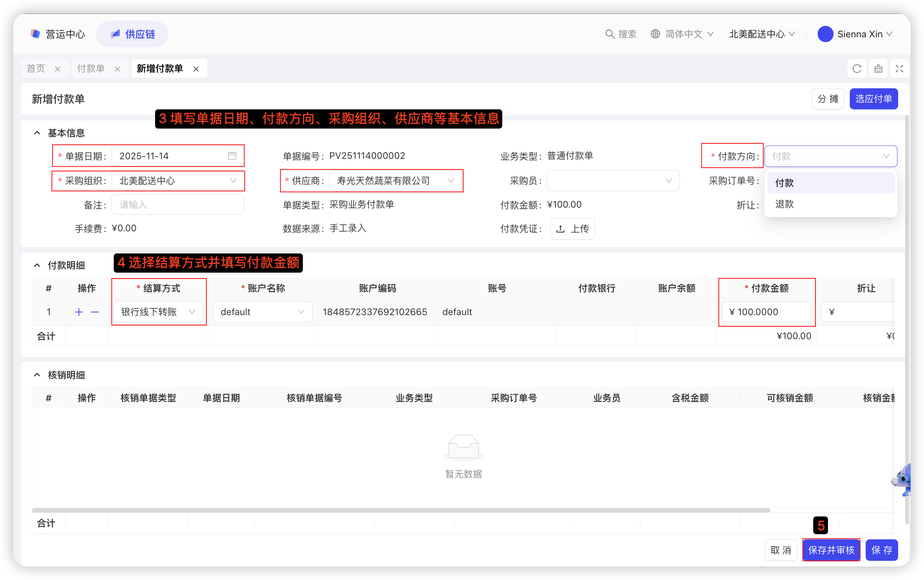
Task: Switch to the 付款单 tab
Action: tap(91, 69)
